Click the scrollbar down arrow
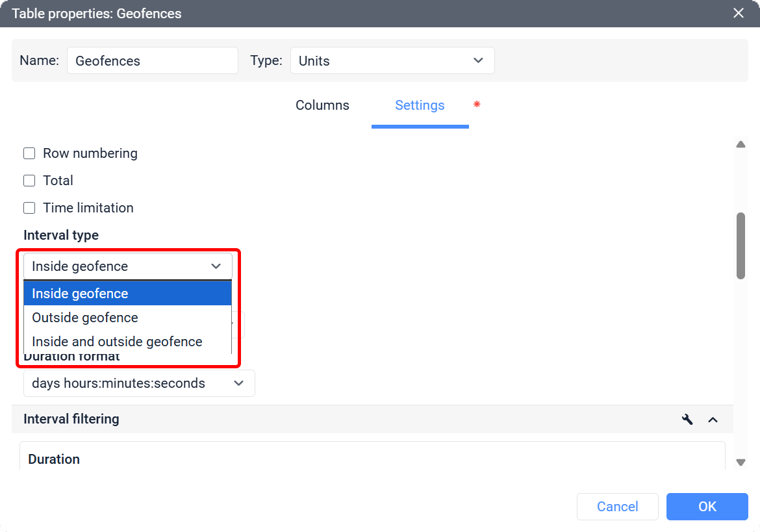The width and height of the screenshot is (760, 532). (x=741, y=462)
